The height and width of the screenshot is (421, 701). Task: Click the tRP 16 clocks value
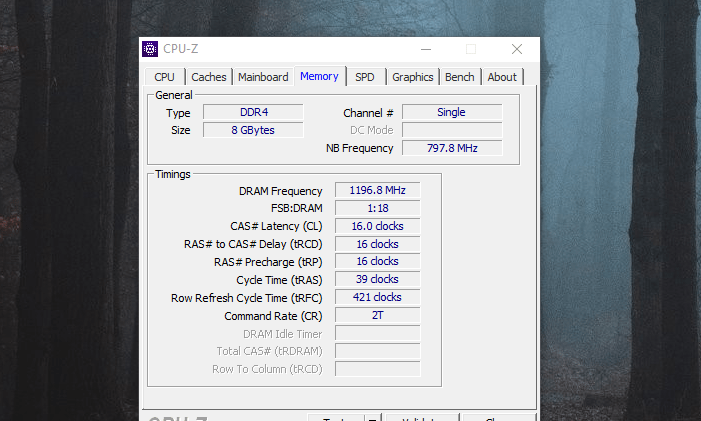(378, 261)
